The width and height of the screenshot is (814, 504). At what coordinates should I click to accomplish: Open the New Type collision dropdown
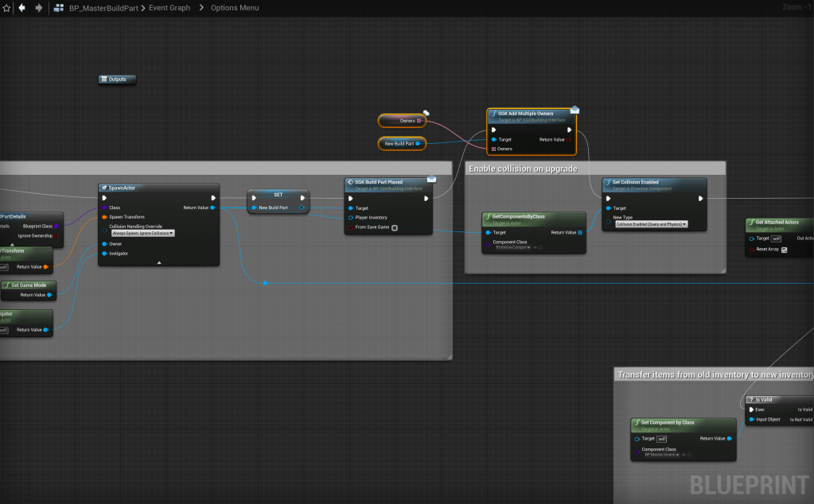pos(651,225)
